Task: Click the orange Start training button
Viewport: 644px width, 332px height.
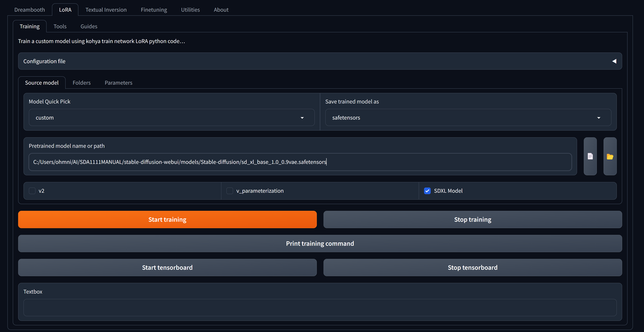Action: tap(167, 219)
